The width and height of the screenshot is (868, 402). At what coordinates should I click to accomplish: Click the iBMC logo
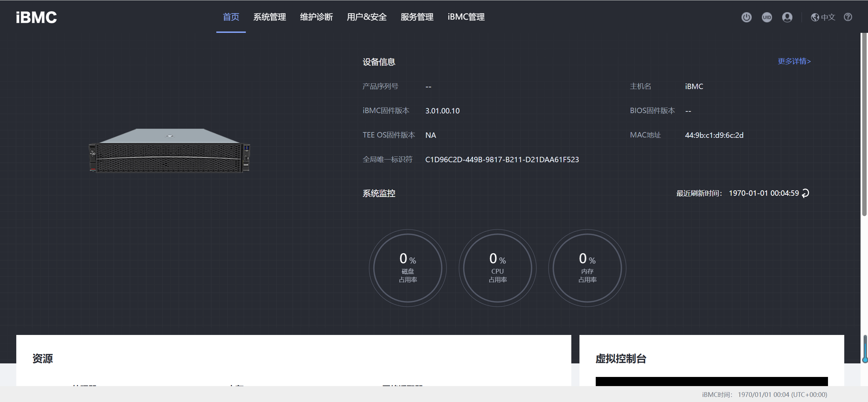(36, 17)
